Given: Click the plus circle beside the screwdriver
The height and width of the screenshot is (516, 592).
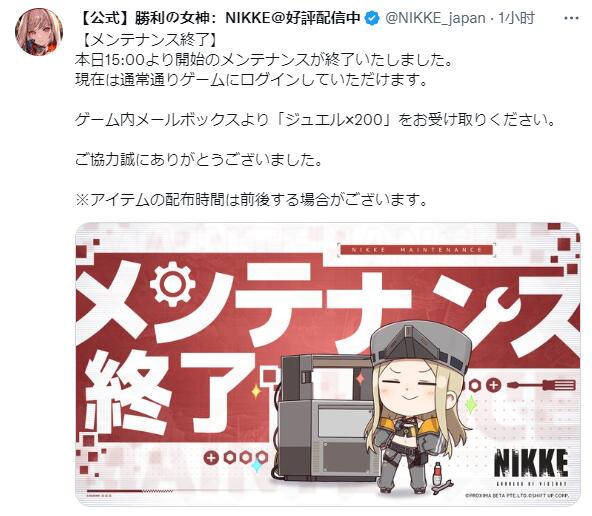Looking at the screenshot, I should 493,385.
